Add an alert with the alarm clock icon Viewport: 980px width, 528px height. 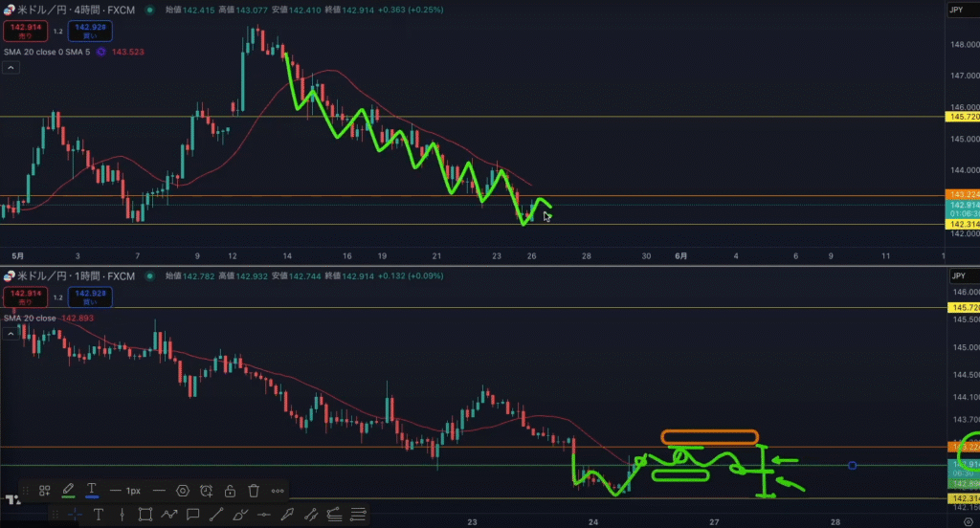(207, 491)
